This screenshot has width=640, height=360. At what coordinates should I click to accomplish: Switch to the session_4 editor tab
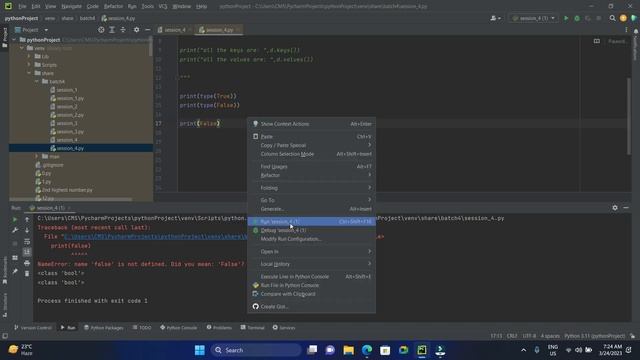click(x=174, y=30)
